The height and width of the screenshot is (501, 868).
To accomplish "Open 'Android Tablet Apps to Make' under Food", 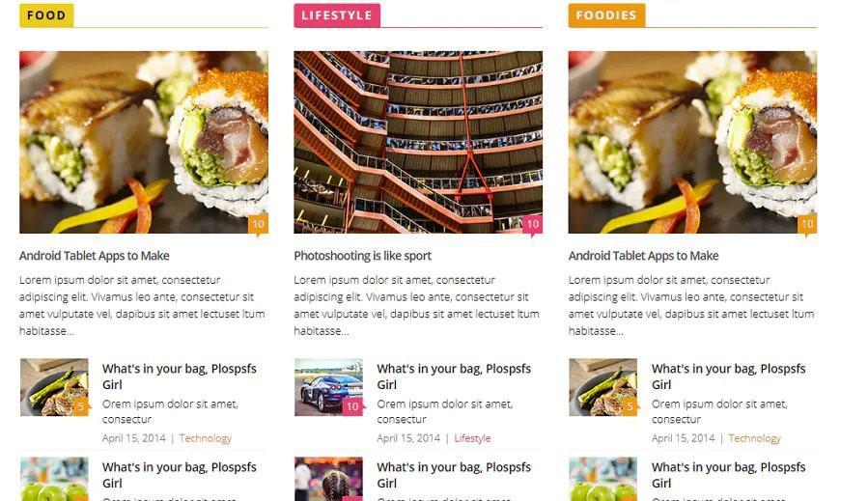I will [x=95, y=256].
